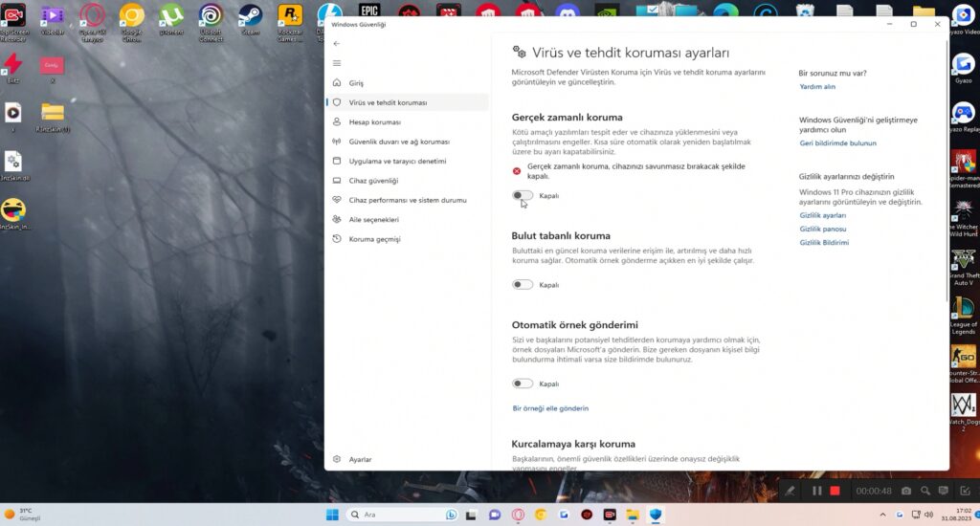Open Ubisoft Connect desktop icon
Image resolution: width=980 pixels, height=526 pixels.
coord(212,23)
